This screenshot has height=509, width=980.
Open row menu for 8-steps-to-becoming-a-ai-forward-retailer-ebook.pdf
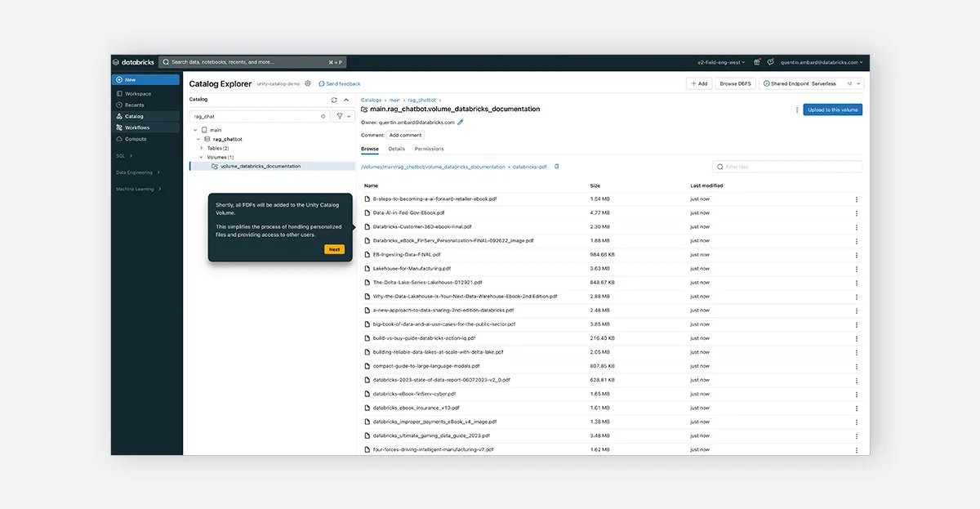(x=857, y=199)
